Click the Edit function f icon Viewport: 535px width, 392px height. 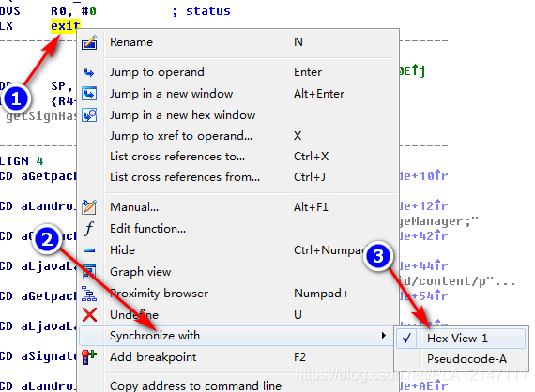(x=89, y=229)
